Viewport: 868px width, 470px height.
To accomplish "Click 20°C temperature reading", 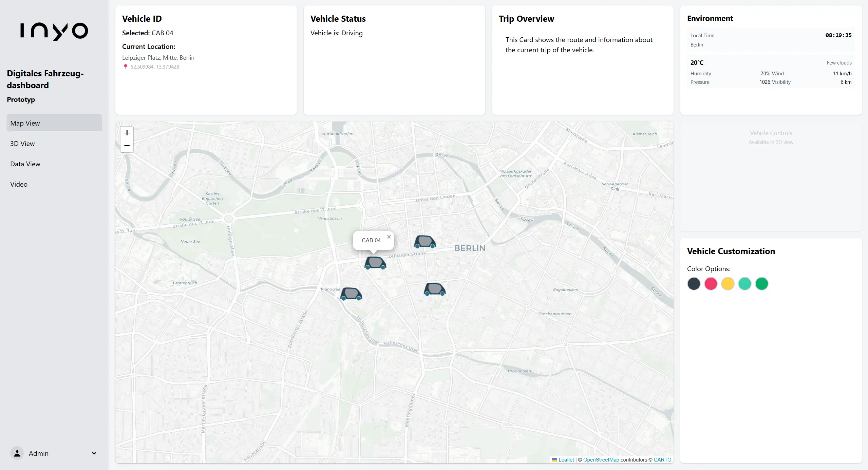I will pyautogui.click(x=697, y=63).
